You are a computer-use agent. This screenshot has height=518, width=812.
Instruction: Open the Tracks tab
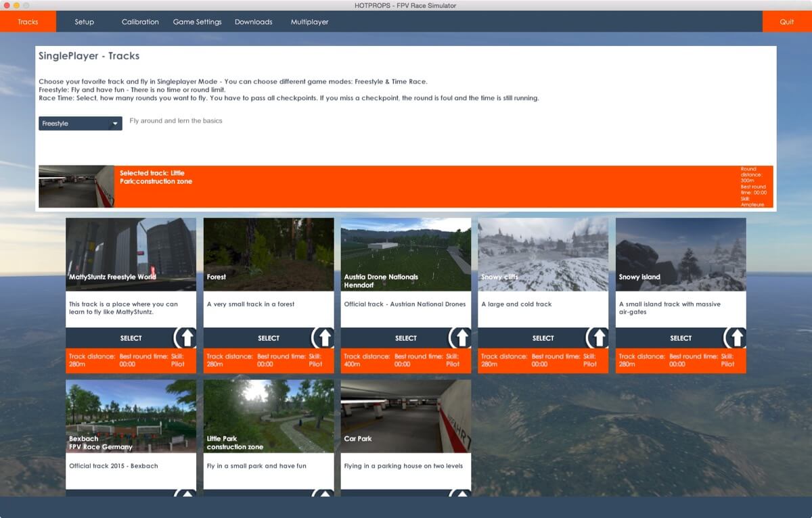coord(28,22)
